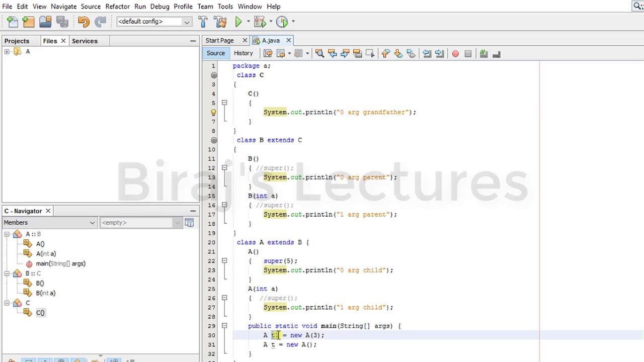Click the Save All toolbar icon
644x362 pixels.
tap(62, 22)
